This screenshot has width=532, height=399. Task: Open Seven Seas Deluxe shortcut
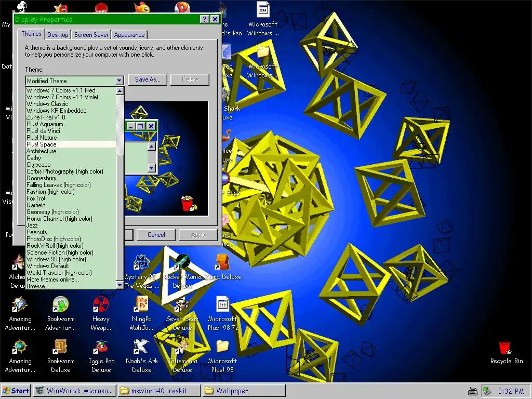[x=182, y=304]
